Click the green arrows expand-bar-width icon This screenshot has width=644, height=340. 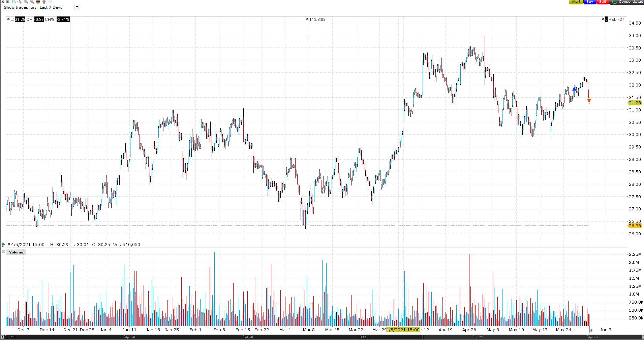[x=44, y=2]
